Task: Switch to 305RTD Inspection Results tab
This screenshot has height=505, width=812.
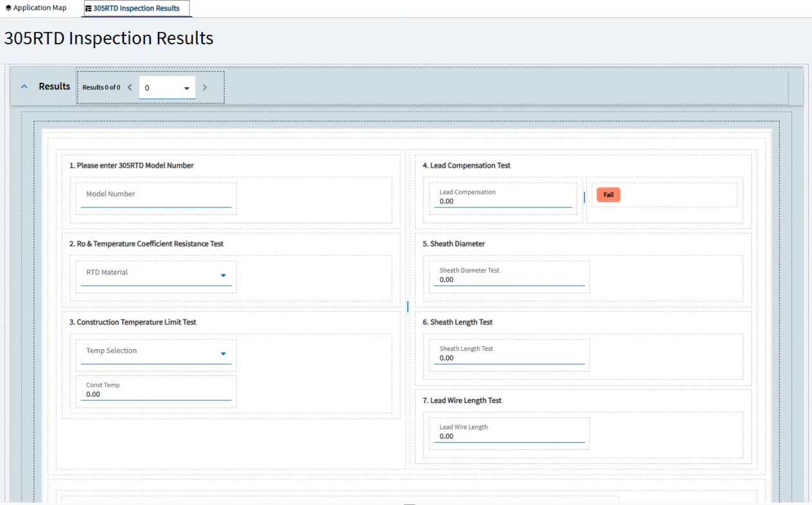Action: pos(136,8)
